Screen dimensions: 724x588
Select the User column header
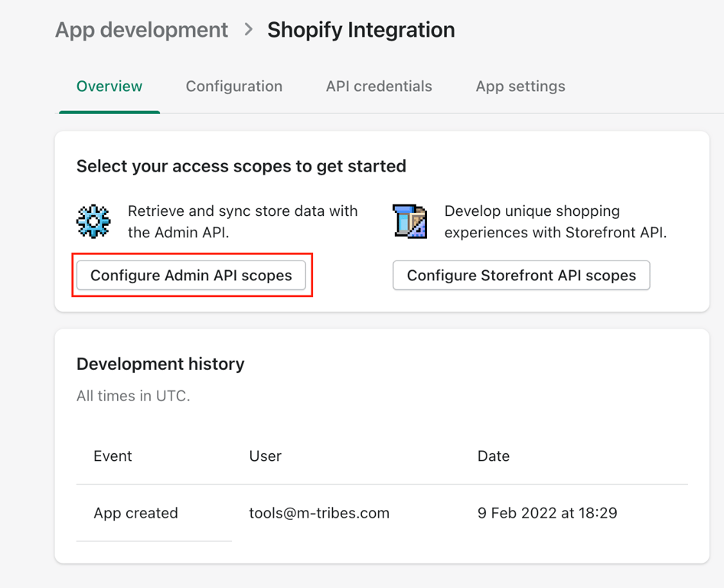click(266, 456)
